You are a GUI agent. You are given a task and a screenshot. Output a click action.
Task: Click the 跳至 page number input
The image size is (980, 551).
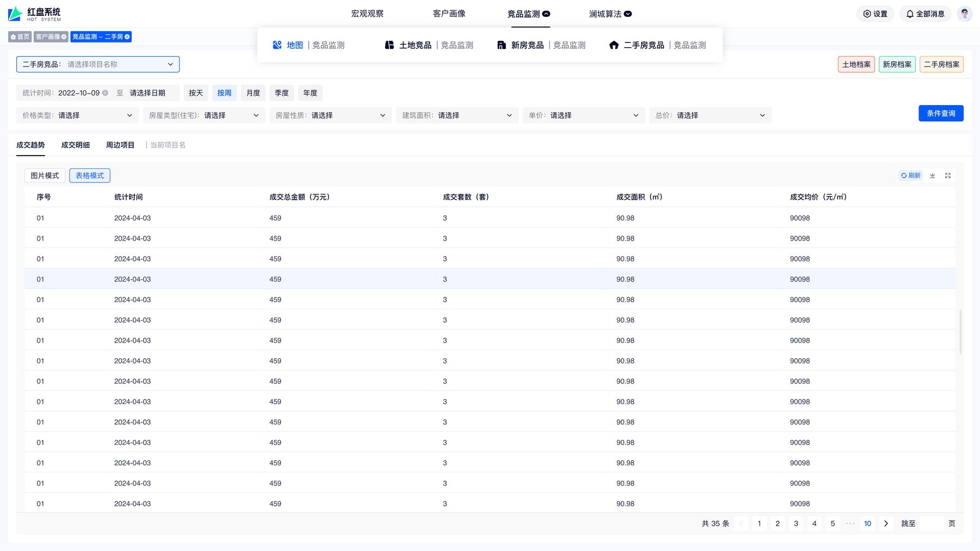932,524
